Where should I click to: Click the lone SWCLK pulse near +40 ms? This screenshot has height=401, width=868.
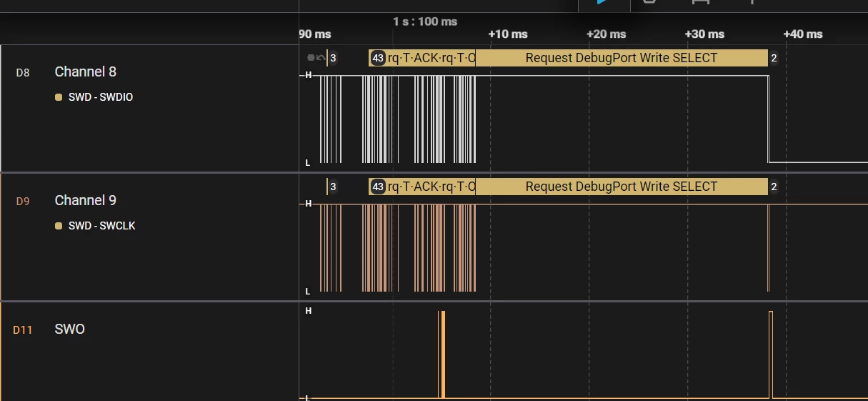pos(769,247)
